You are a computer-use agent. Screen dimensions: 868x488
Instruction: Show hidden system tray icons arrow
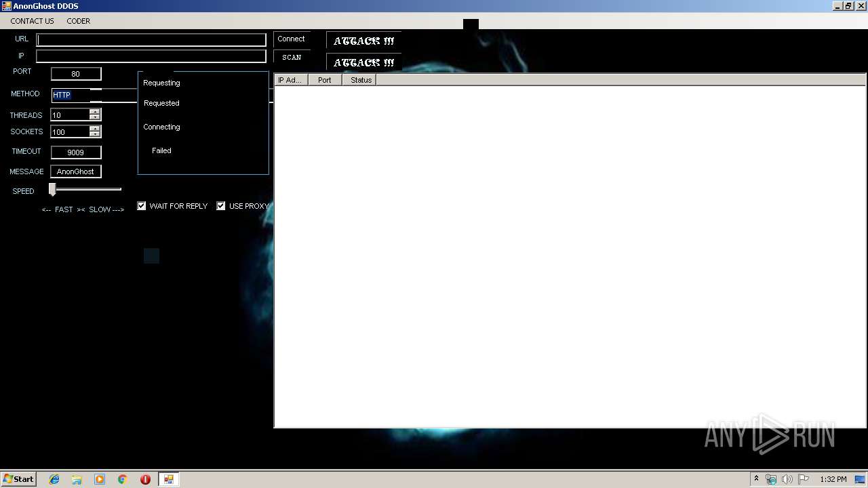pos(756,479)
